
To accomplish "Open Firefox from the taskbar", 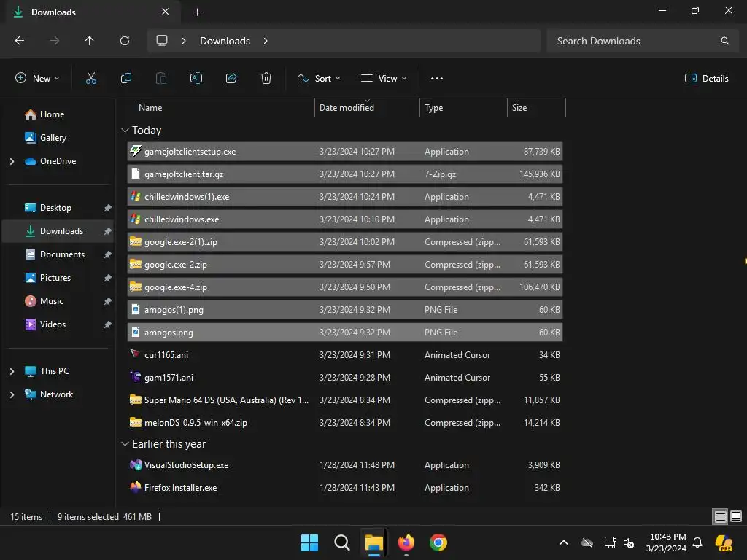I will tap(406, 542).
